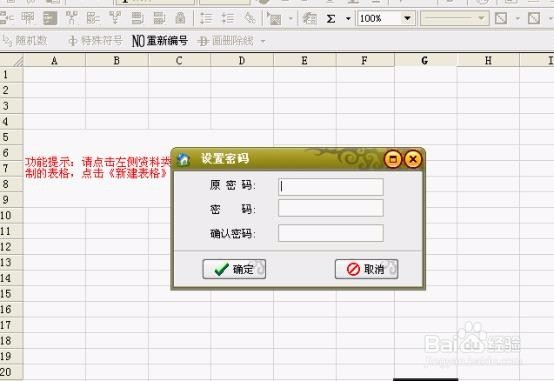Select column G header
This screenshot has height=381, width=554.
click(425, 60)
